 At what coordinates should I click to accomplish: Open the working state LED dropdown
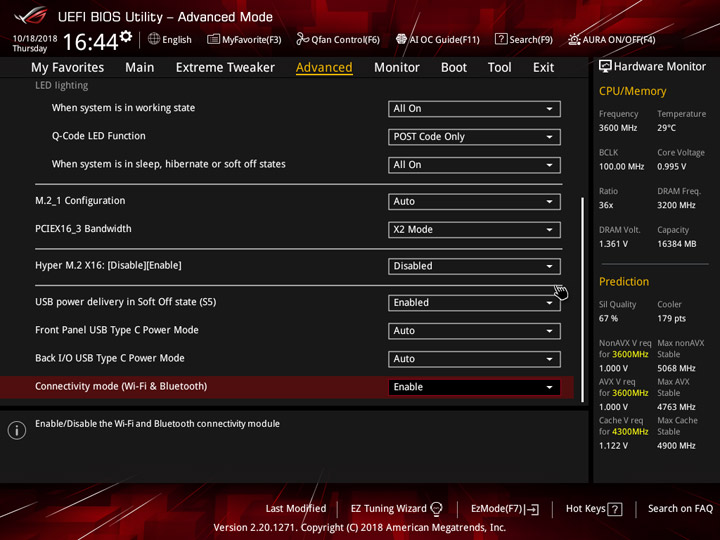[x=474, y=109]
